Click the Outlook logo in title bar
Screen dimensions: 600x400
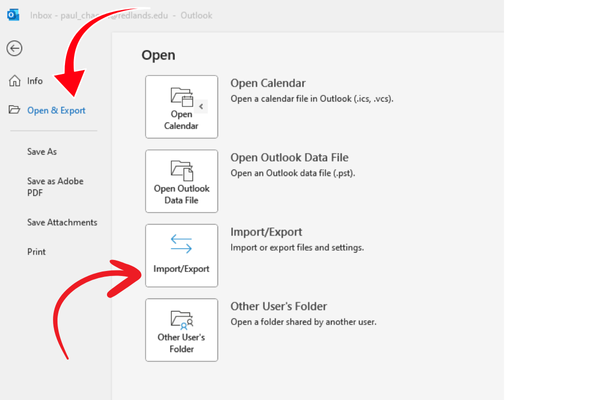pyautogui.click(x=12, y=16)
